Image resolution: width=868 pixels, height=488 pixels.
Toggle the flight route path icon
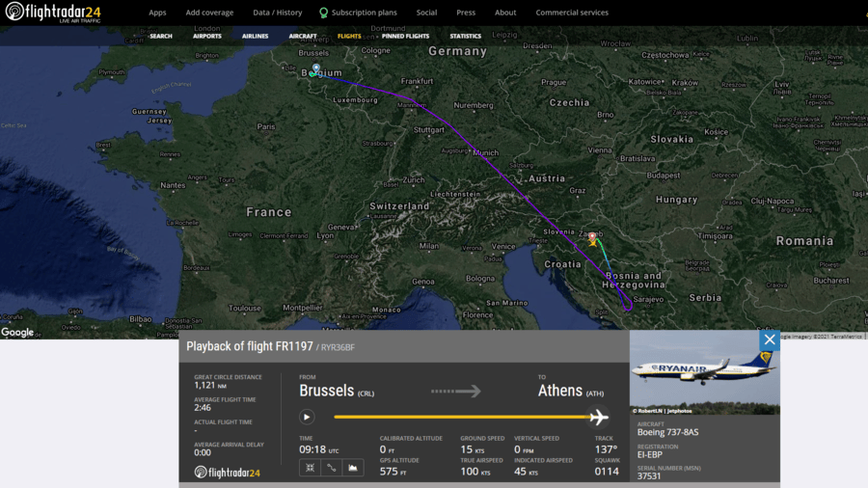coord(331,468)
